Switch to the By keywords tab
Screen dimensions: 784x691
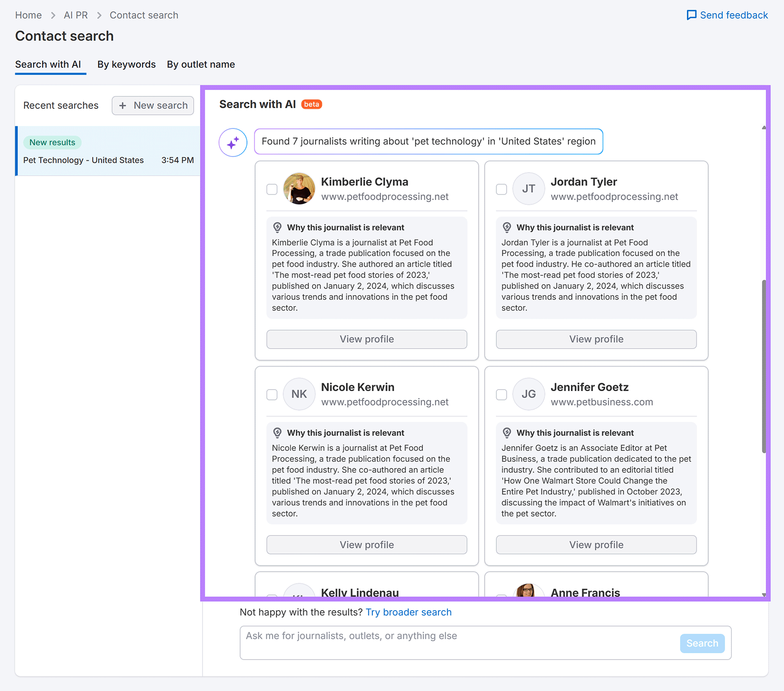(x=126, y=65)
